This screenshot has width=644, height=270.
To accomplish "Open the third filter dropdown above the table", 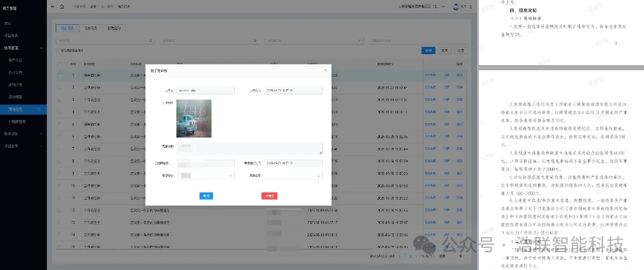I will [x=314, y=41].
